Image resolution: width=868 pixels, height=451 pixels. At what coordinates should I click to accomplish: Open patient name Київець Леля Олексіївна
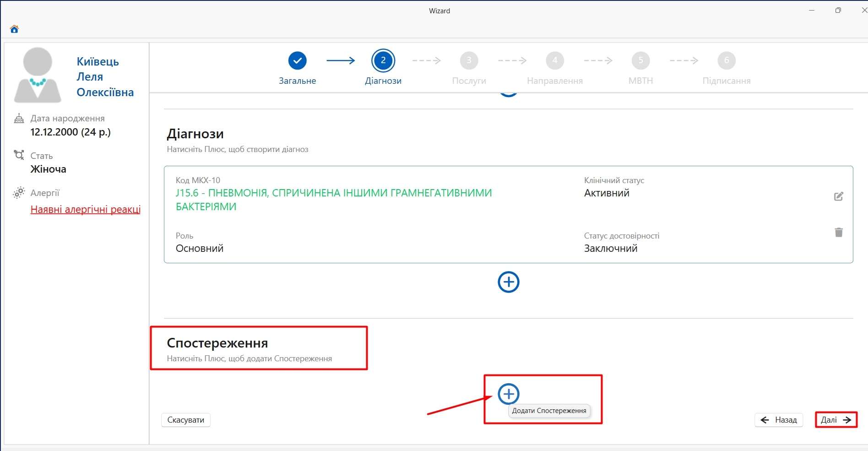pyautogui.click(x=105, y=77)
